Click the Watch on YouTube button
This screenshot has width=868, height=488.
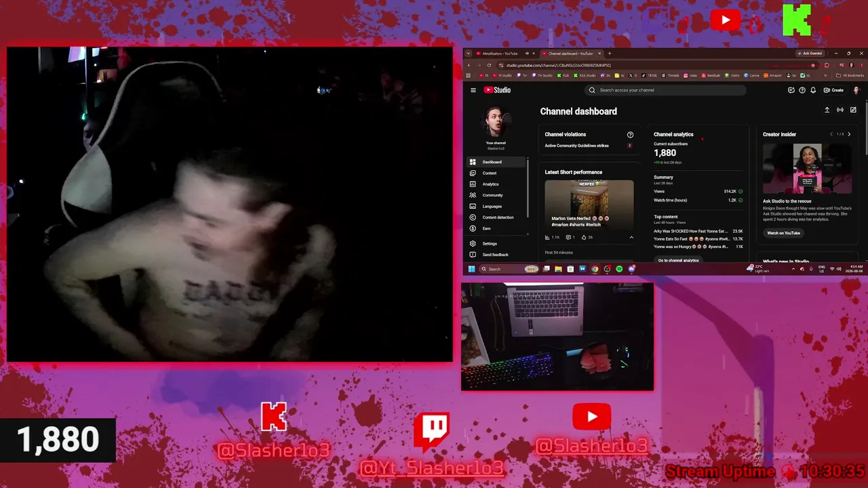coord(783,233)
